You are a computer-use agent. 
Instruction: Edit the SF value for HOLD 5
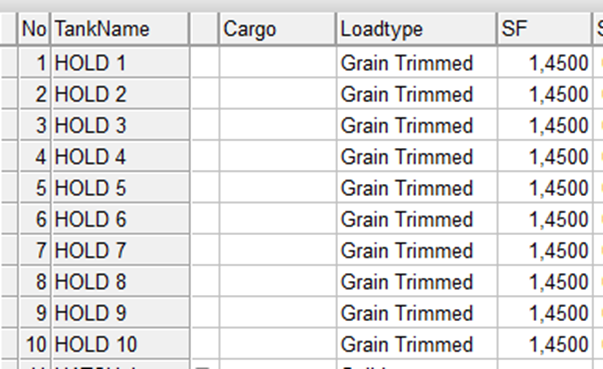(545, 188)
